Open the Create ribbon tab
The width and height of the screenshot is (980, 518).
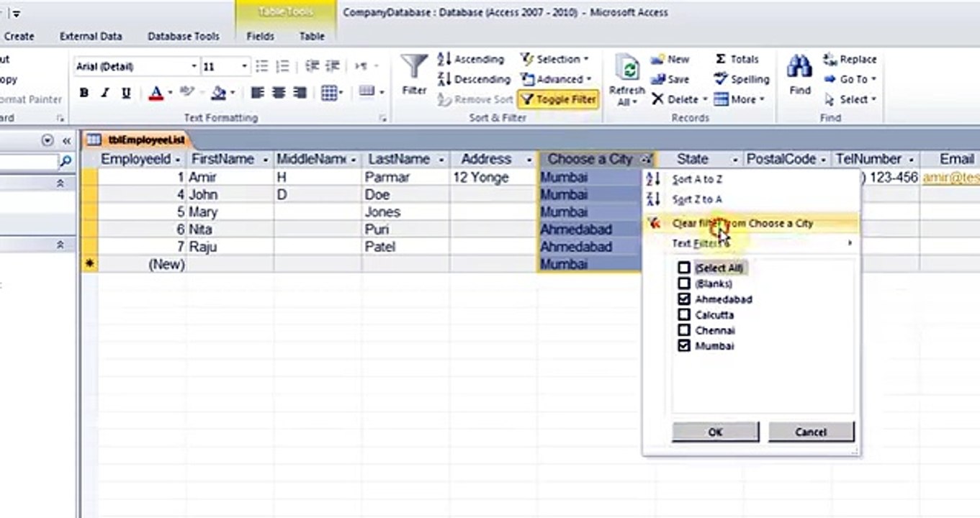[19, 36]
